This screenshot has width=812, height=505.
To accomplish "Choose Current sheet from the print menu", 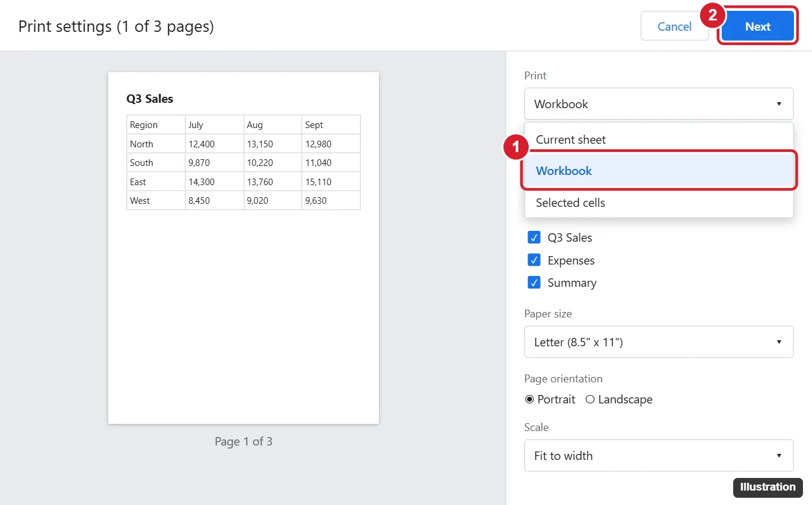I will pos(659,139).
